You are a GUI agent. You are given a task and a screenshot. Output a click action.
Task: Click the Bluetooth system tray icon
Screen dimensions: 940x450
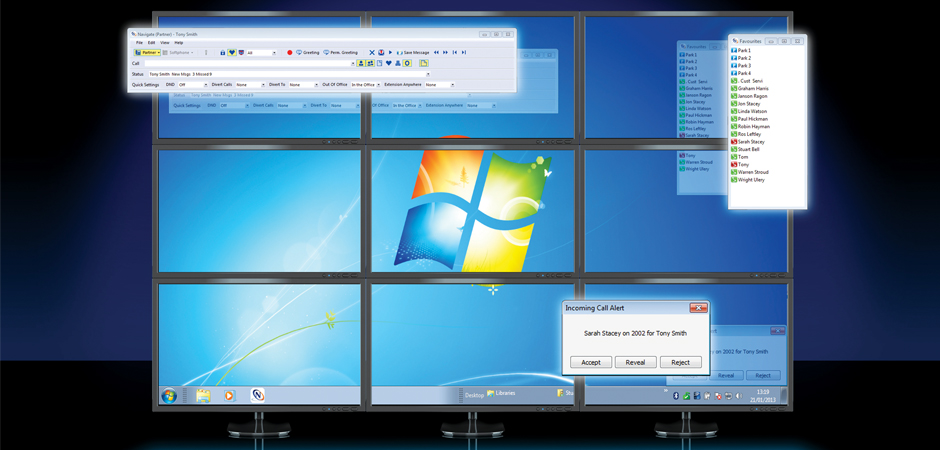click(x=675, y=396)
